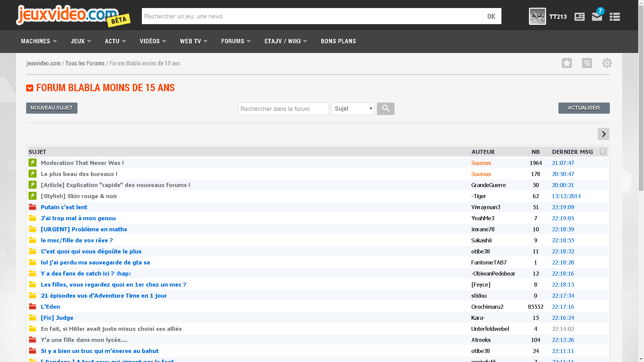
Task: Open topic "Putain c'est lent"
Action: tap(64, 207)
